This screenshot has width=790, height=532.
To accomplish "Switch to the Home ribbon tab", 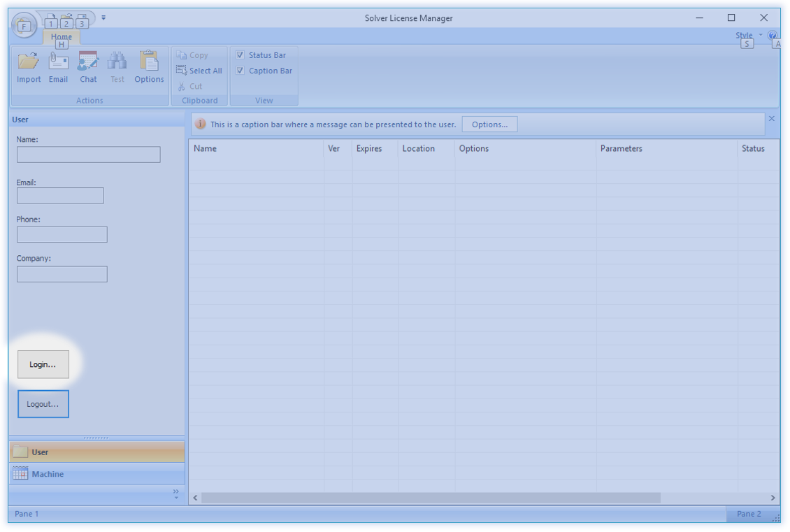I will click(62, 37).
